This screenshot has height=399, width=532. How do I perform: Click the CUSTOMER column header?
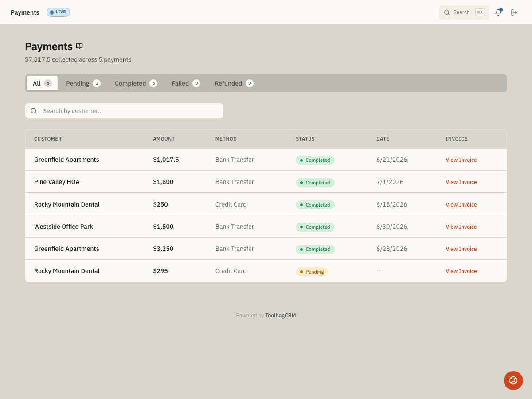(x=48, y=139)
